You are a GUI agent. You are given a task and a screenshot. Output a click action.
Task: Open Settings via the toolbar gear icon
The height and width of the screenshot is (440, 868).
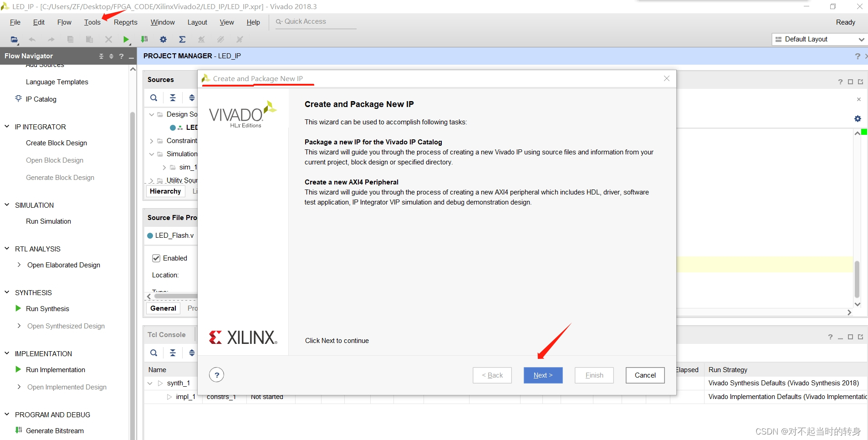(x=163, y=40)
